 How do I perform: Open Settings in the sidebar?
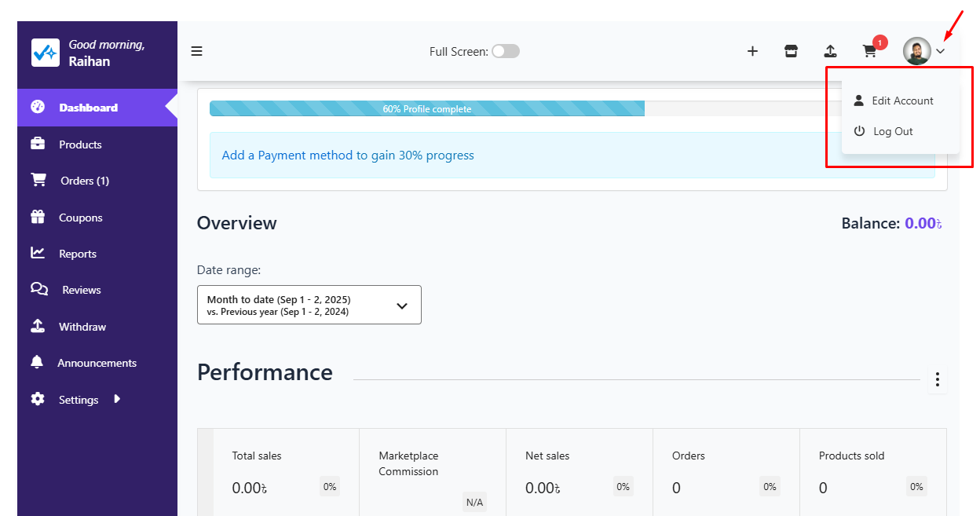97,400
